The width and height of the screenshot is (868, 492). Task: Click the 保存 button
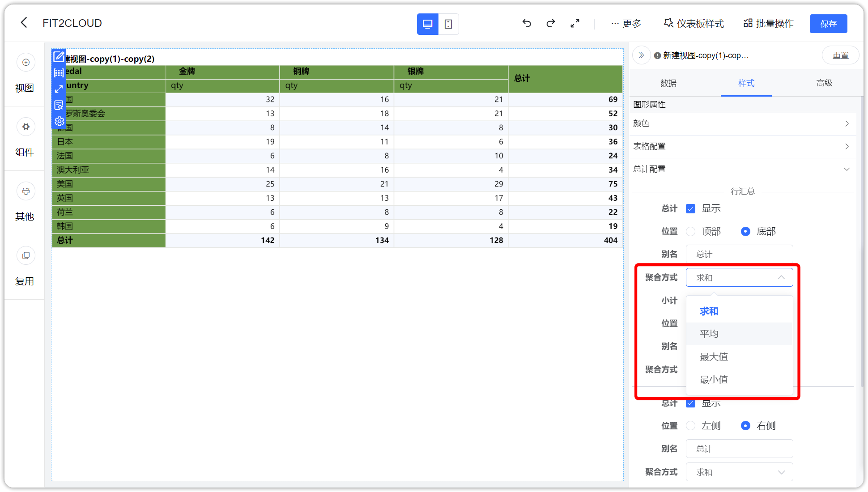pyautogui.click(x=828, y=23)
